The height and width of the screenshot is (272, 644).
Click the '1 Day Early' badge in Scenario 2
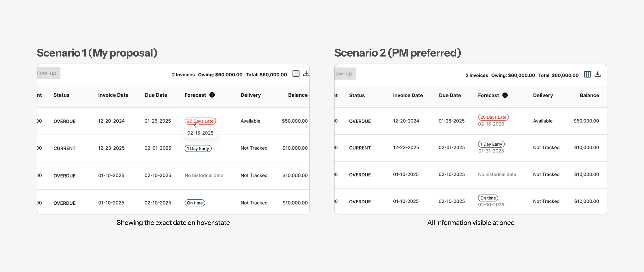(491, 144)
